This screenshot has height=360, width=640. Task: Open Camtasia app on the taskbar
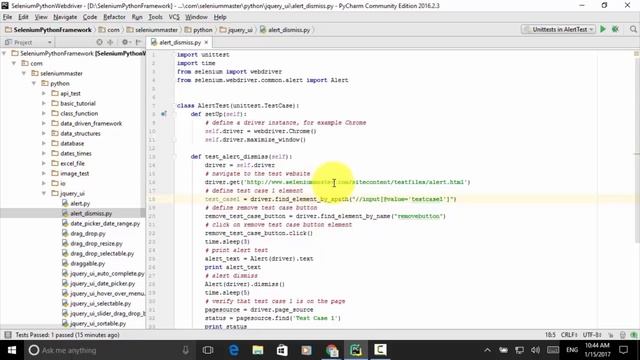pyautogui.click(x=380, y=350)
